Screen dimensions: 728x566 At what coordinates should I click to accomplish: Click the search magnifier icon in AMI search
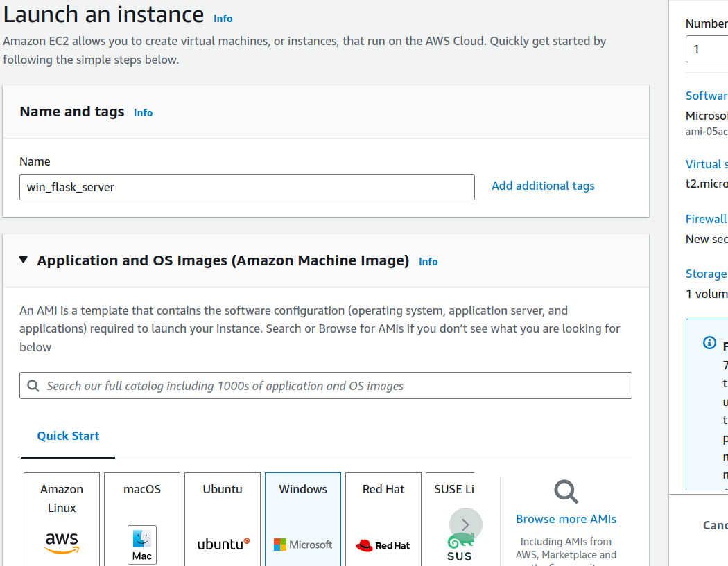pos(33,386)
